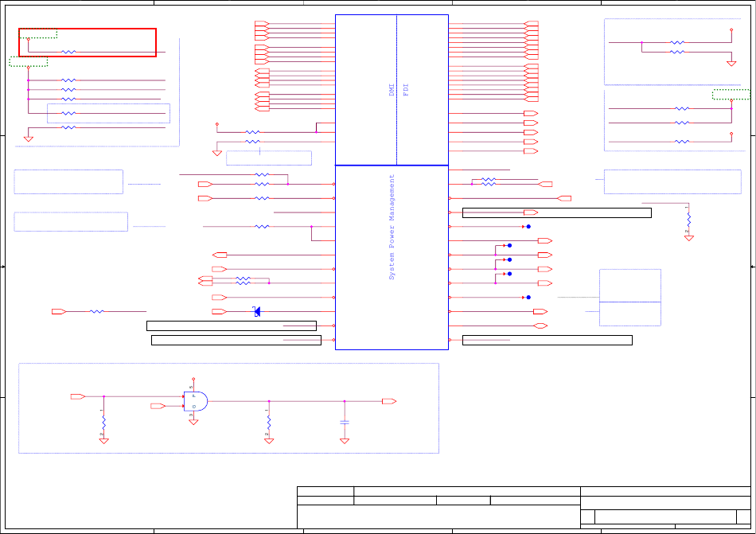Click the output port fed by the AND gate
The width and height of the screenshot is (756, 534).
point(390,401)
